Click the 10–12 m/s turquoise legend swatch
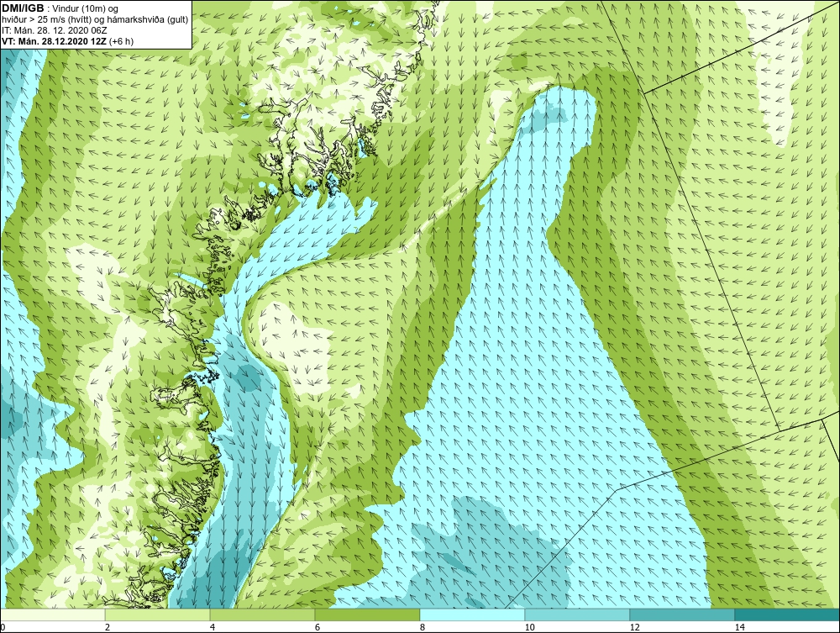 point(578,615)
